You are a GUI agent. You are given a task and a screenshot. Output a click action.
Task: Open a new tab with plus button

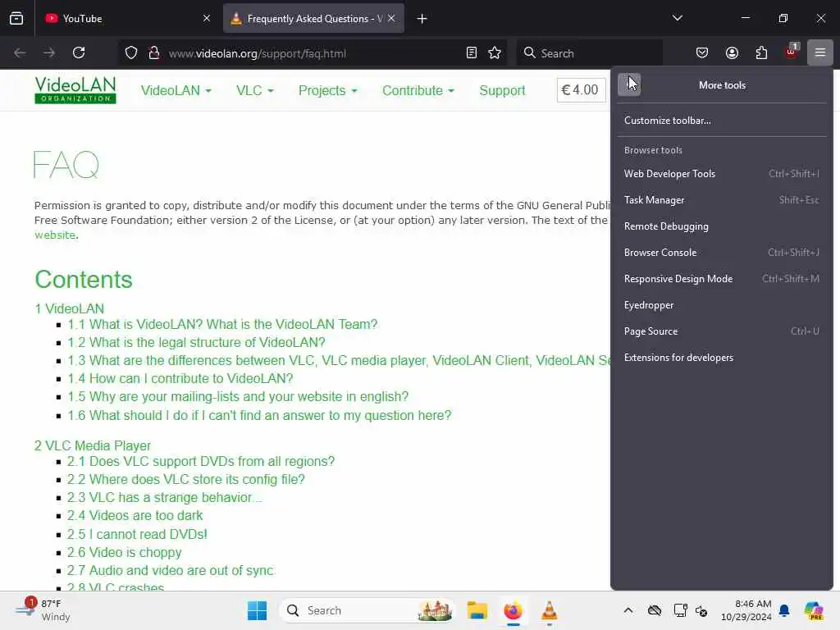coord(422,19)
